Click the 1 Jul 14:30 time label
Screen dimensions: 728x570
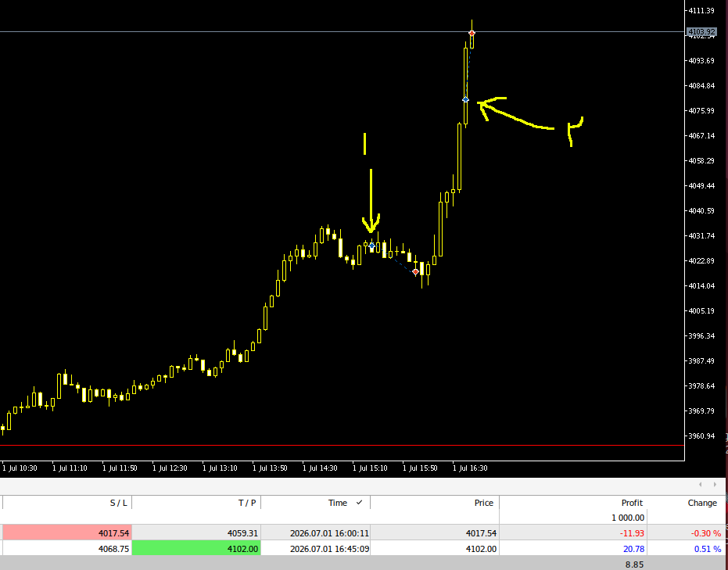(320, 468)
